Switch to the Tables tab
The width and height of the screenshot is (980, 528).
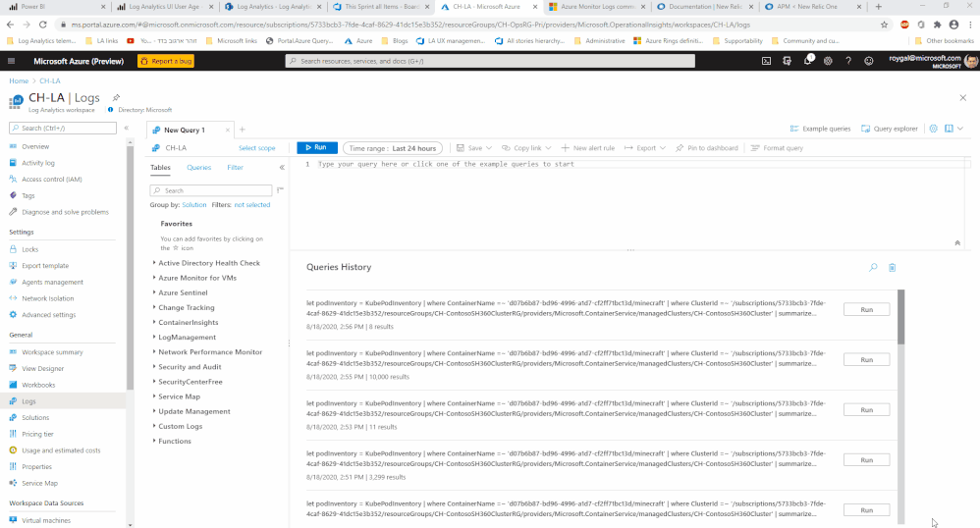tap(160, 168)
